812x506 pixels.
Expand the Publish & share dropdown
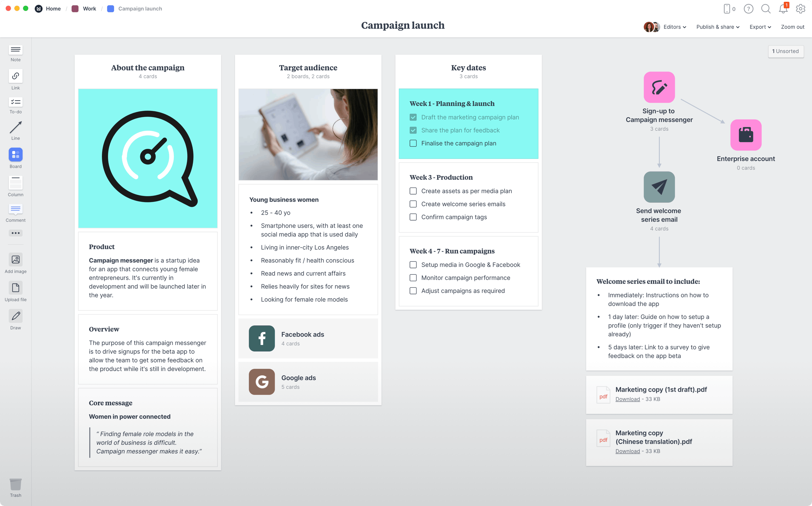point(718,27)
